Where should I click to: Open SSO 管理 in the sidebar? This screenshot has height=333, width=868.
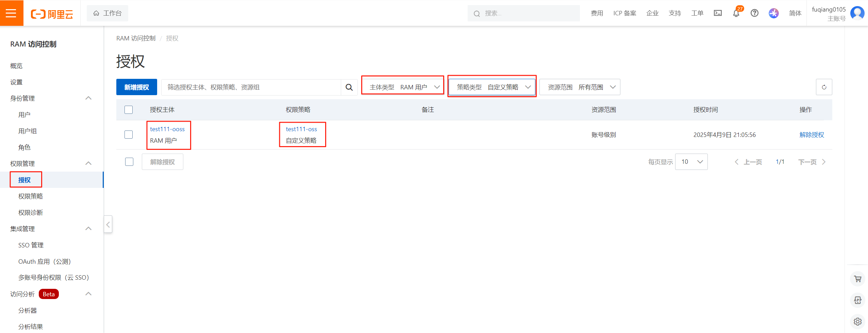point(31,245)
